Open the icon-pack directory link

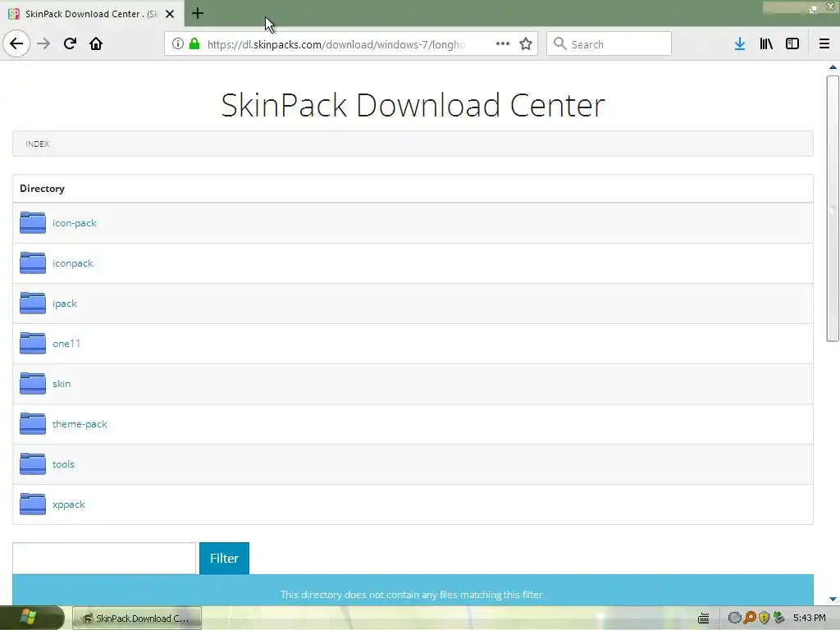pyautogui.click(x=75, y=223)
